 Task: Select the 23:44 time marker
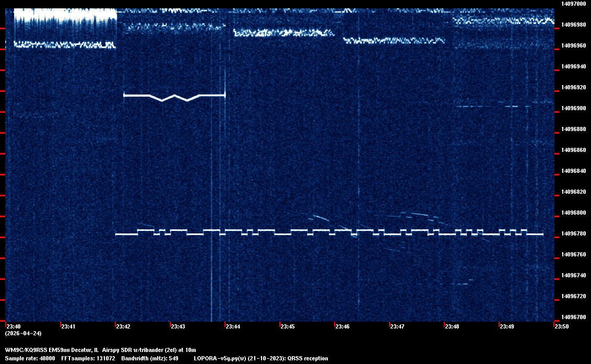pos(232,326)
